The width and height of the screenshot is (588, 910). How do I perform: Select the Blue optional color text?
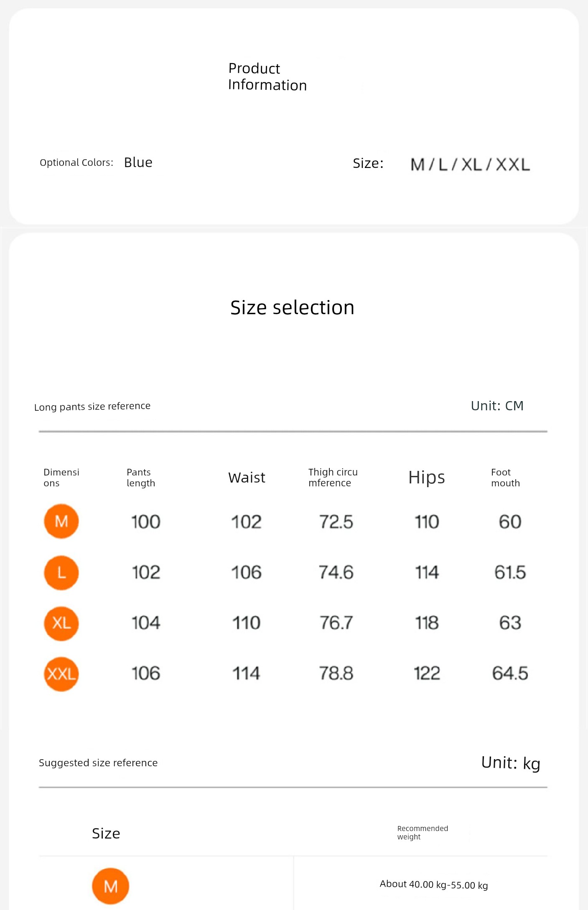tap(138, 162)
